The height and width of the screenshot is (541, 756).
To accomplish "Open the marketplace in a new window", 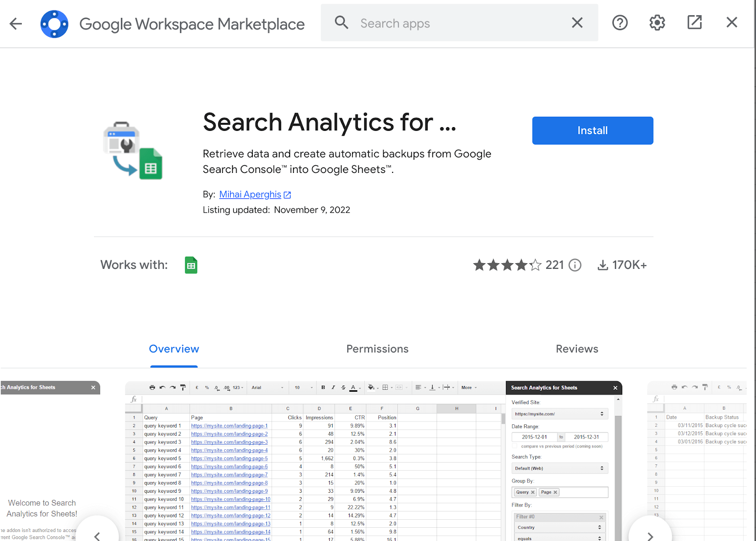I will (x=695, y=22).
